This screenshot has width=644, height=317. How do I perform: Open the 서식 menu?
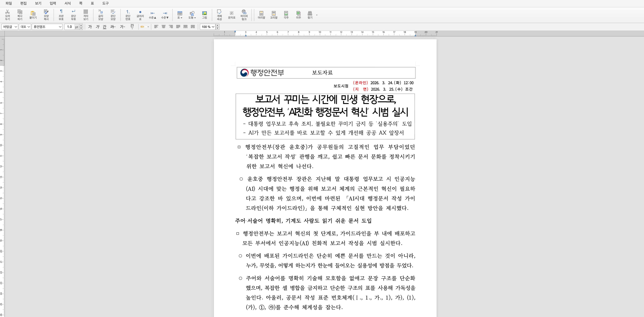[x=67, y=3]
